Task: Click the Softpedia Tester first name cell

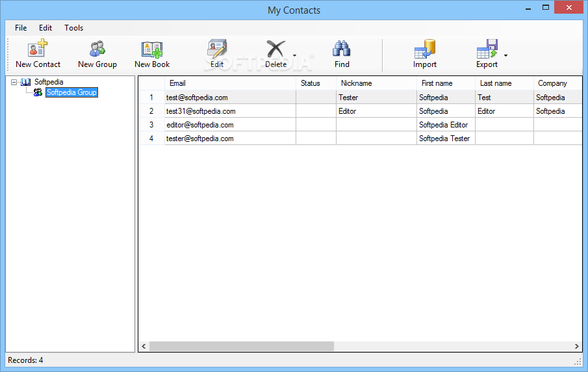Action: coord(446,138)
